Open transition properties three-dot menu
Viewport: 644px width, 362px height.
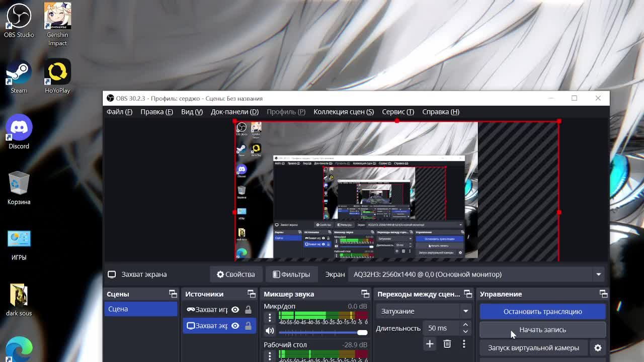(x=464, y=344)
